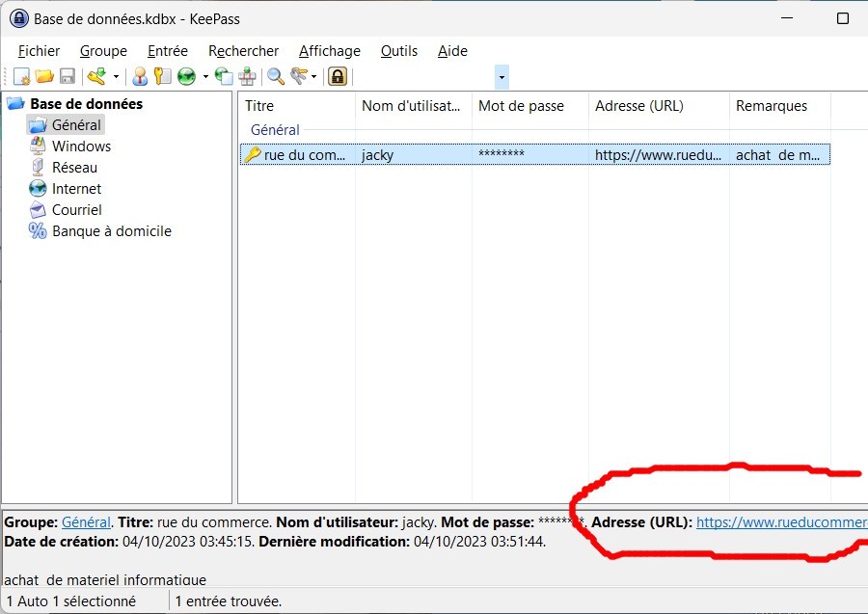The height and width of the screenshot is (614, 868).
Task: Expand the quick search combo box
Action: (502, 76)
